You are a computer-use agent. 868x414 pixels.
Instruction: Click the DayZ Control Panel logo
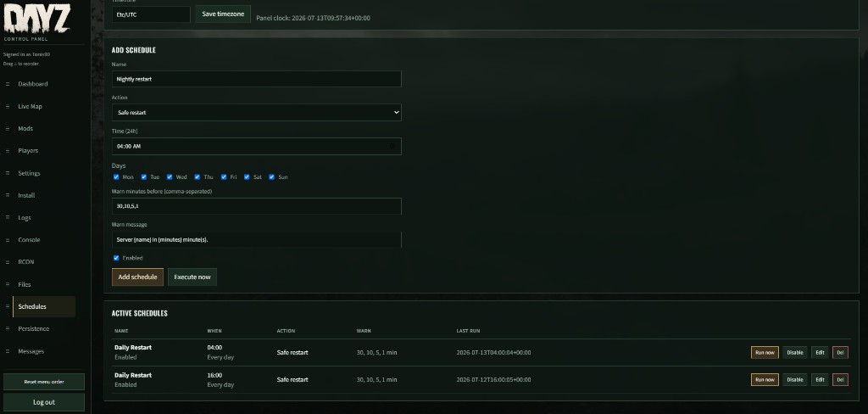(36, 21)
